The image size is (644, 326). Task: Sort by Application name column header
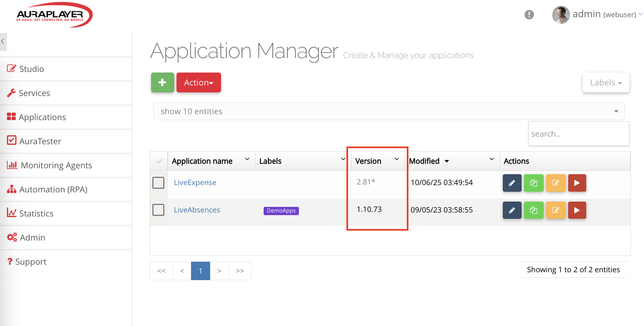[202, 161]
